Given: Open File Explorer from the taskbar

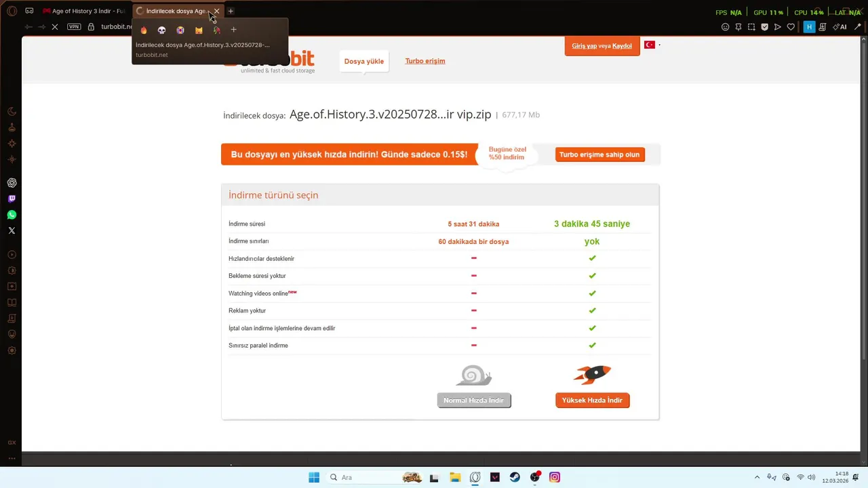Looking at the screenshot, I should pos(455,477).
